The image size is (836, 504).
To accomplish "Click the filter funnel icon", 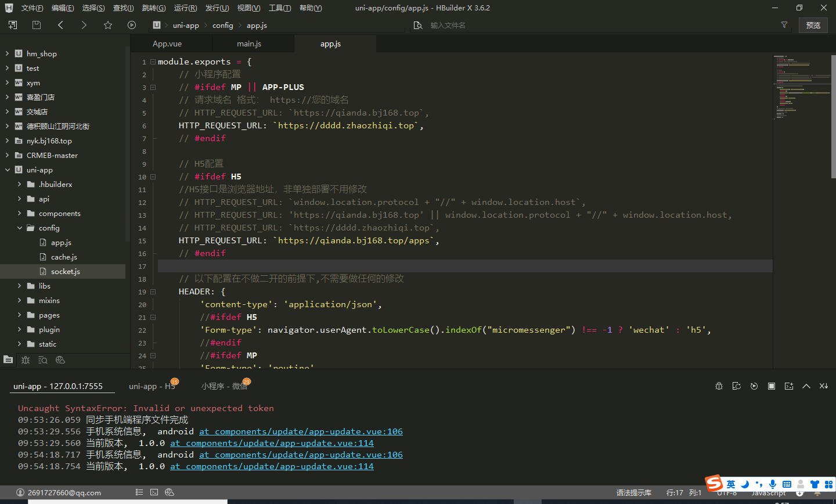I will [x=784, y=25].
